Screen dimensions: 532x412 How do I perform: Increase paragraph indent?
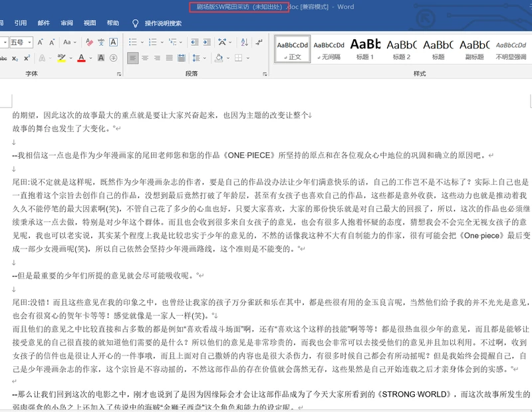click(207, 42)
